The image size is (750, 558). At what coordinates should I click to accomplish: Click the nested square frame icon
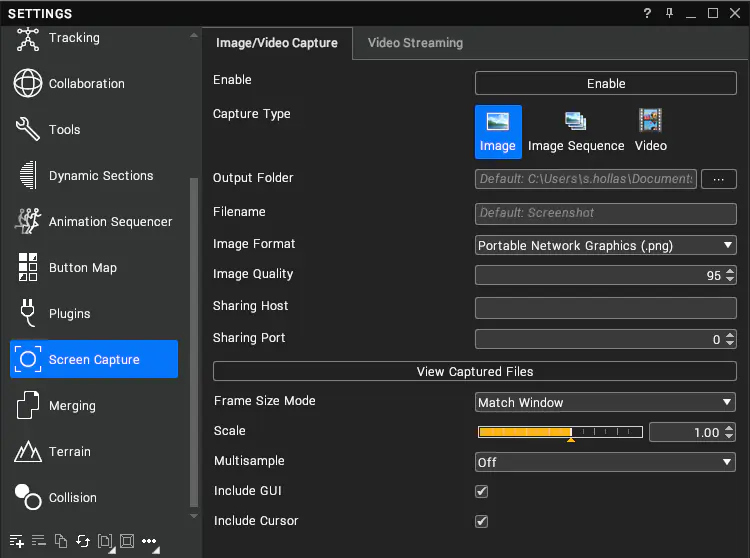click(x=127, y=541)
